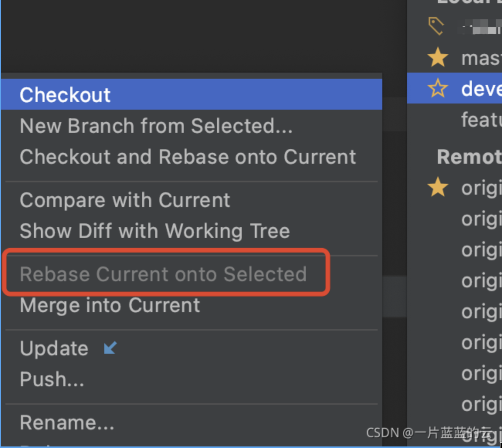Select Rename for the branch
This screenshot has height=448, width=502.
pyautogui.click(x=67, y=422)
